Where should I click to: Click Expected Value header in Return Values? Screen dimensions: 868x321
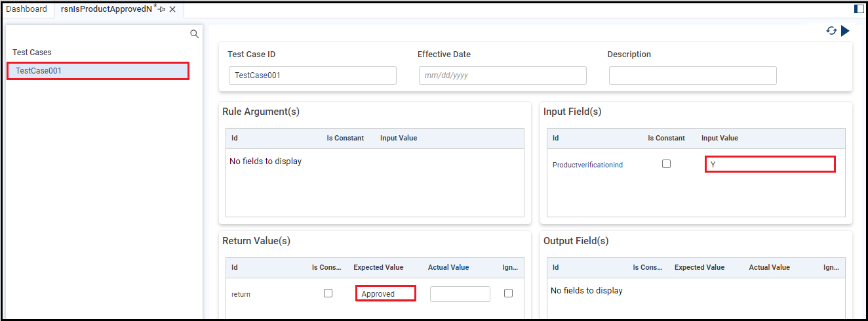click(x=378, y=267)
